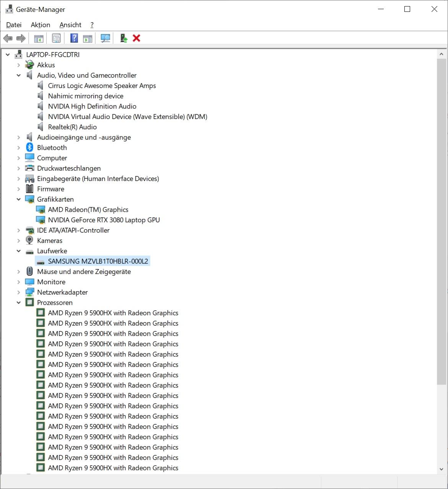This screenshot has height=489, width=448.
Task: Select NVIDIA GeForce RTX 3080 Laptop GPU
Action: [x=104, y=220]
